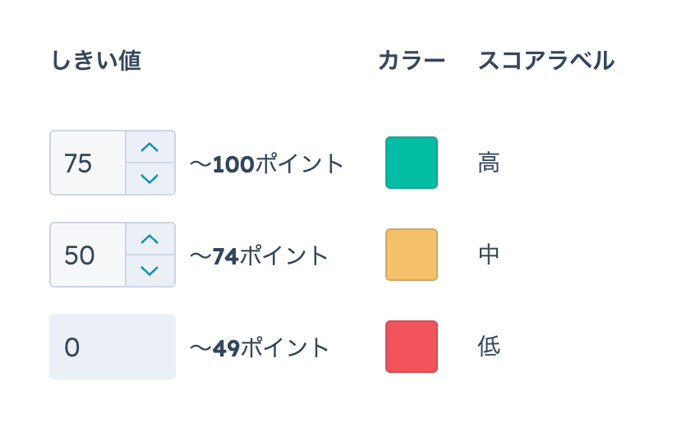The width and height of the screenshot is (700, 437).
Task: Increase the 50 threshold with up chevron
Action: pos(150,239)
